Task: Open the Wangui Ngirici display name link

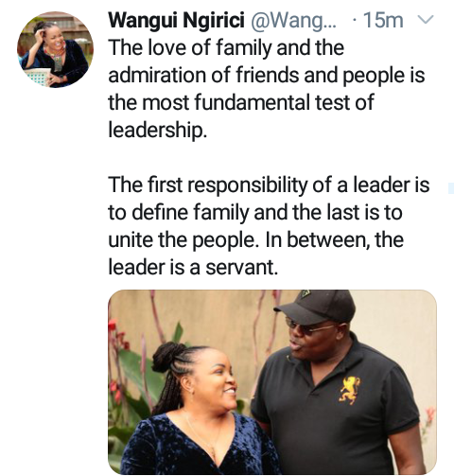Action: 176,21
